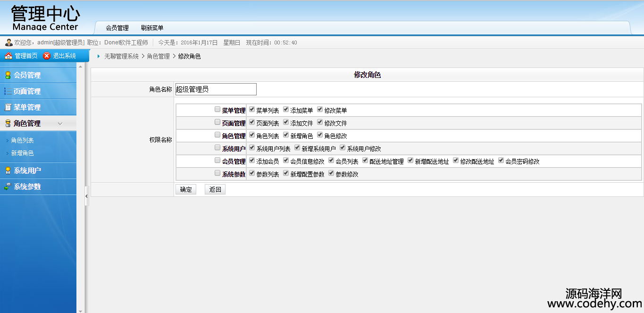Collapse the 角色管理 sidebar section chevron
644x313 pixels.
[x=60, y=124]
